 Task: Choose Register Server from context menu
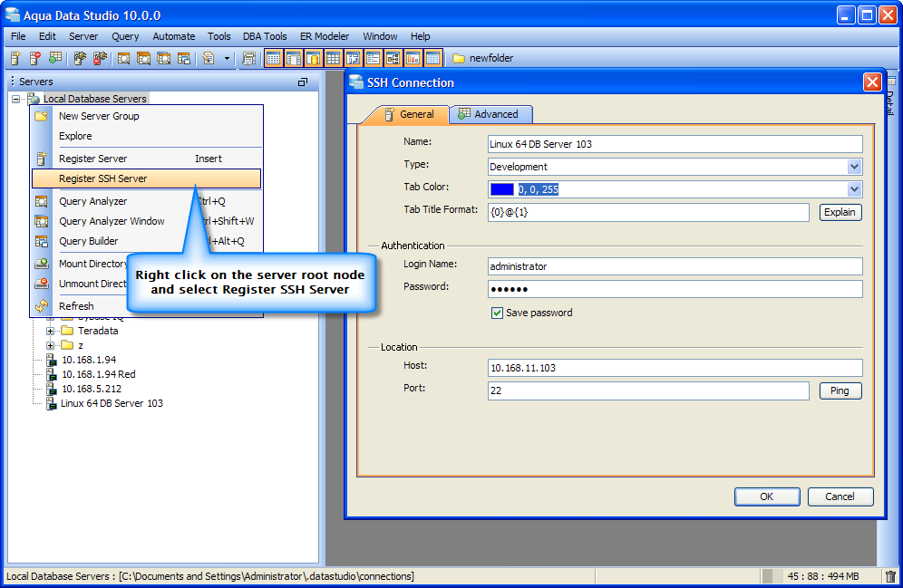pos(147,159)
